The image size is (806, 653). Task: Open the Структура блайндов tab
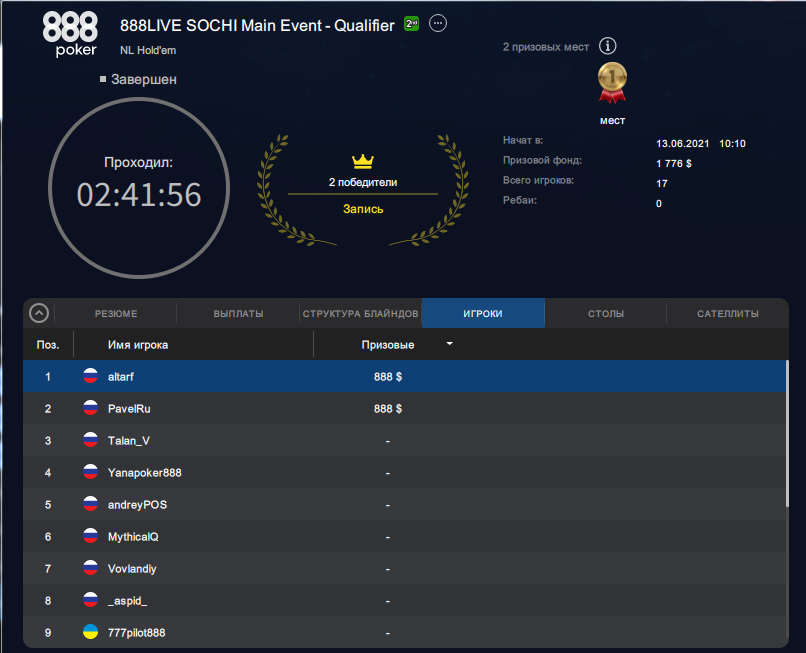(360, 314)
